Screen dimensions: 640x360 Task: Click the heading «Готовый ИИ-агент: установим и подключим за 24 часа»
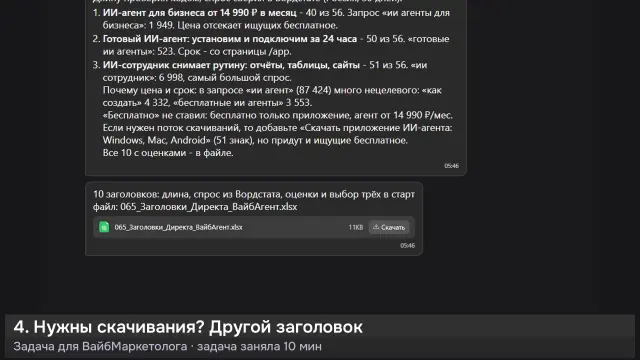[x=230, y=39]
